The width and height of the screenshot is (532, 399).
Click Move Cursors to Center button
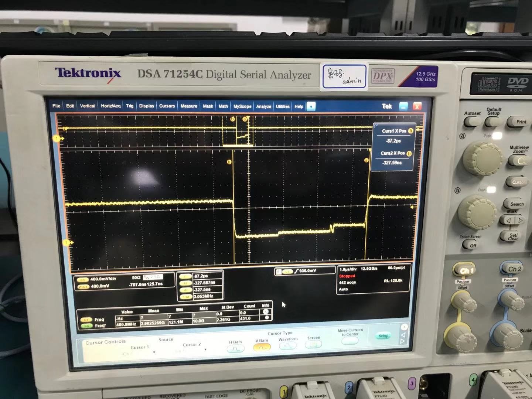point(350,340)
